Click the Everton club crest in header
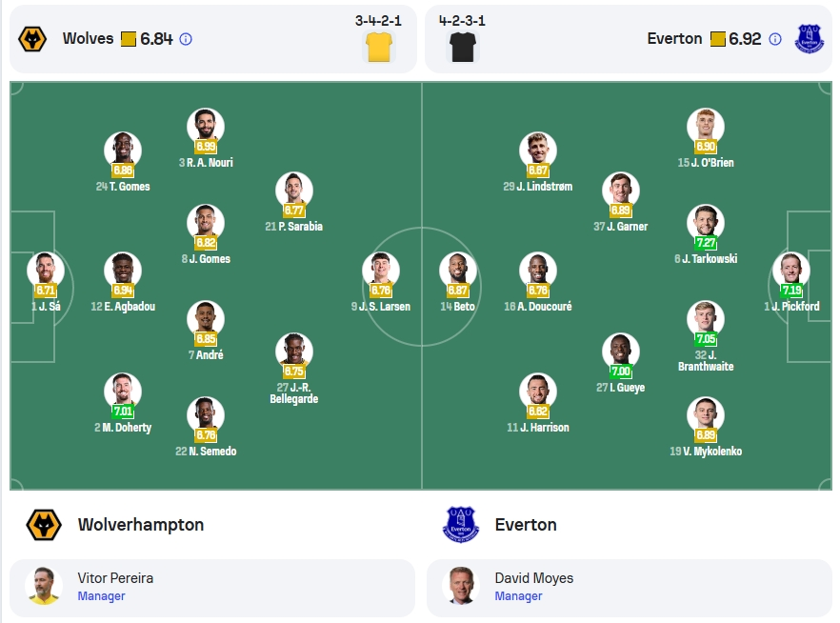840x623 pixels. coord(810,39)
